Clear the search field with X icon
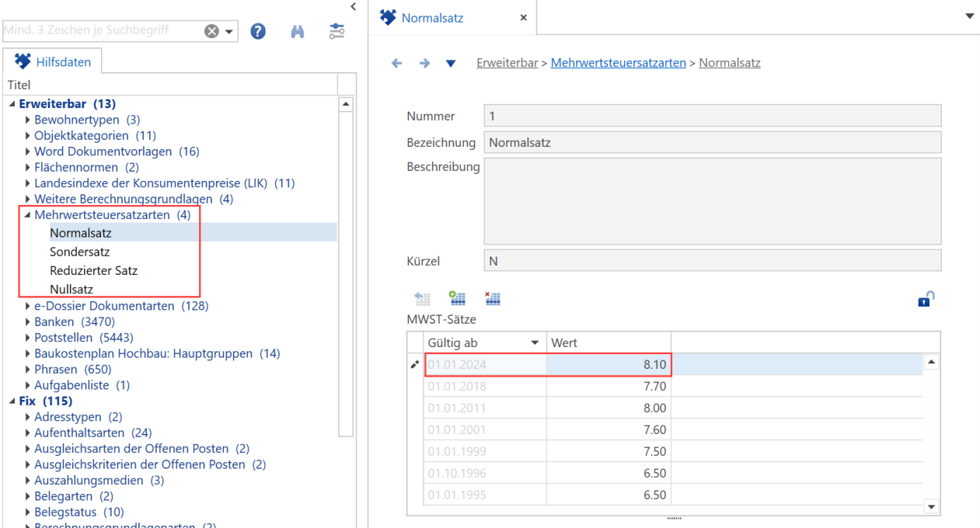 click(x=211, y=31)
